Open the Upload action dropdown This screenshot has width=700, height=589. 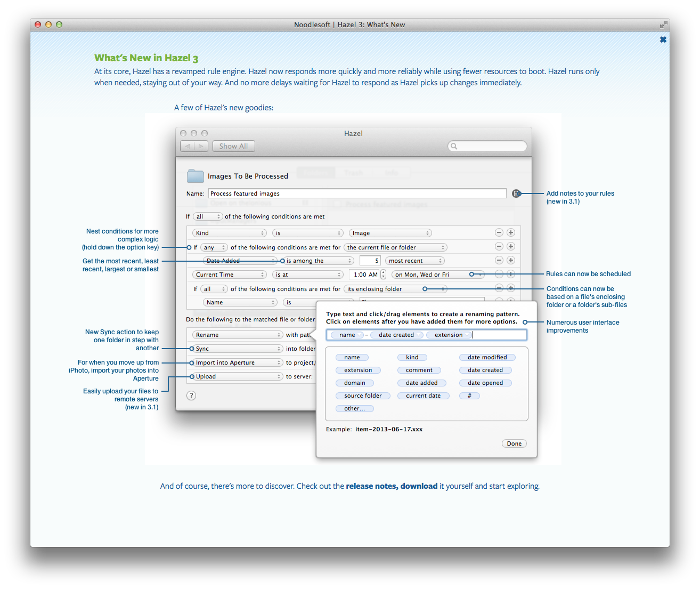click(238, 376)
